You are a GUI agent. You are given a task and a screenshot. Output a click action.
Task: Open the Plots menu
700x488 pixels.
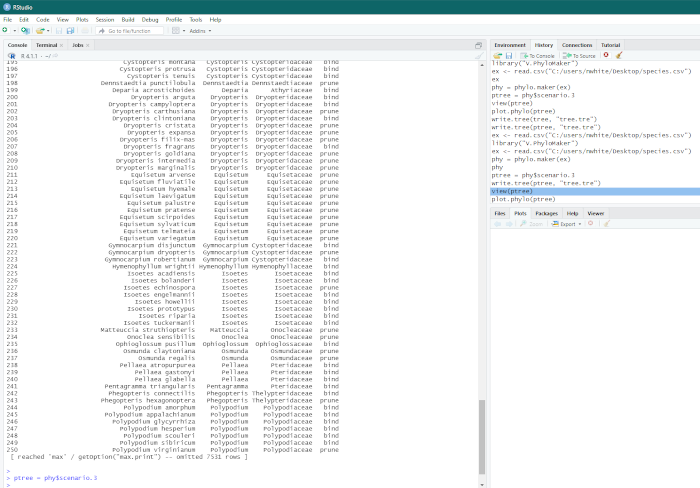[82, 20]
